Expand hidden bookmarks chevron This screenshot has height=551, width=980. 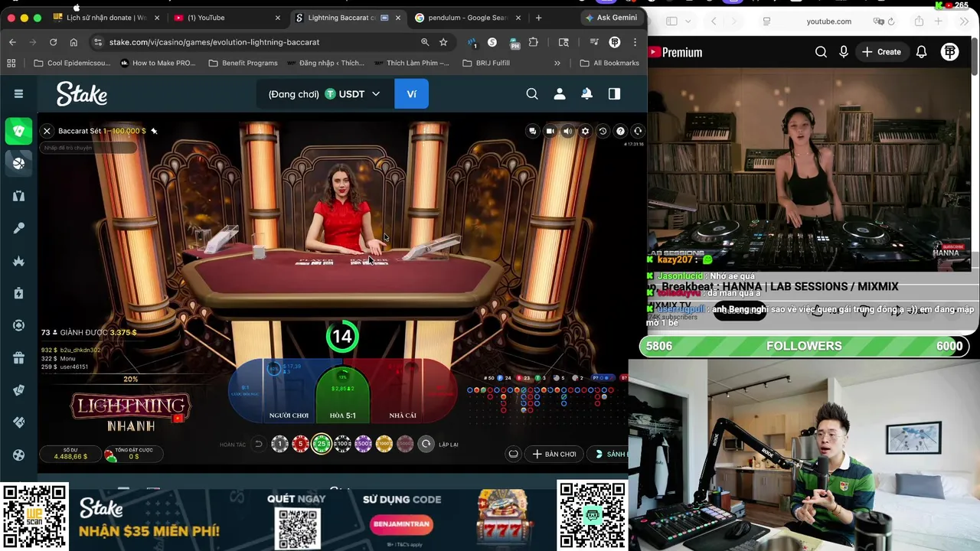click(x=557, y=63)
